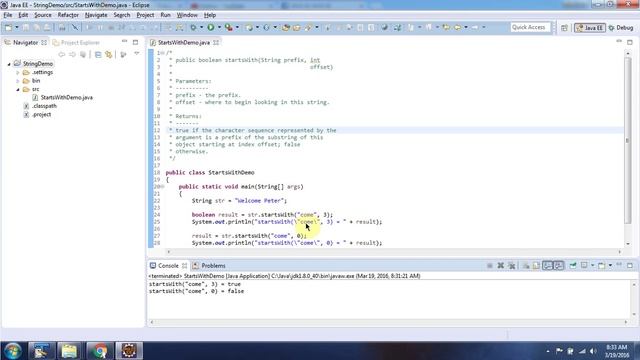Click the Scroll Lock console icon

[536, 266]
